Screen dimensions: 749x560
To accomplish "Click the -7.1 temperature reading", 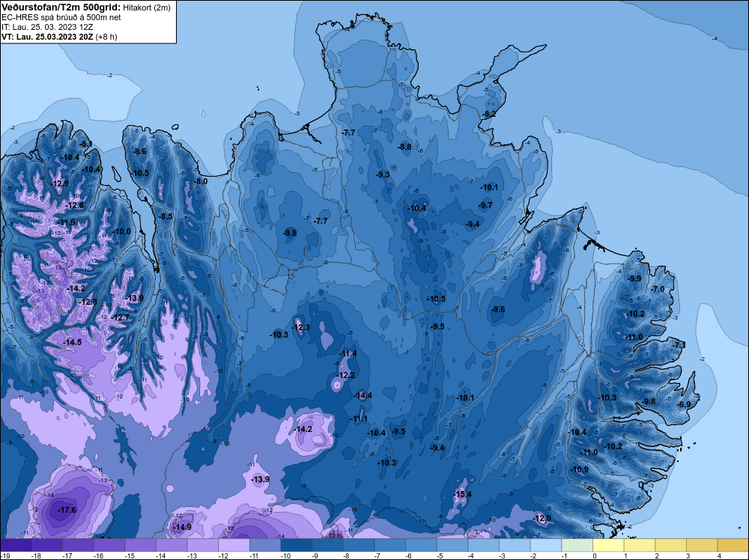I will pyautogui.click(x=679, y=344).
